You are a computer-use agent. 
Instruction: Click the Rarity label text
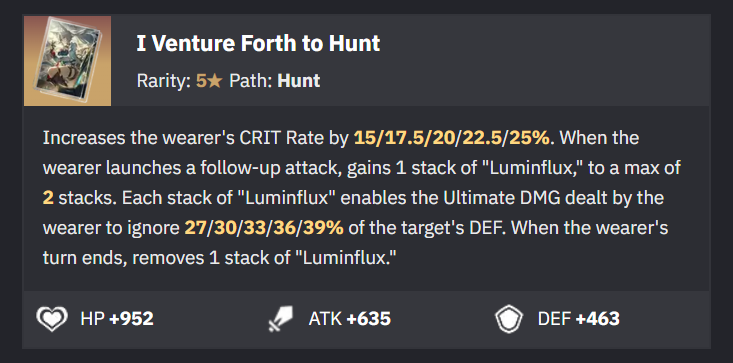(164, 81)
